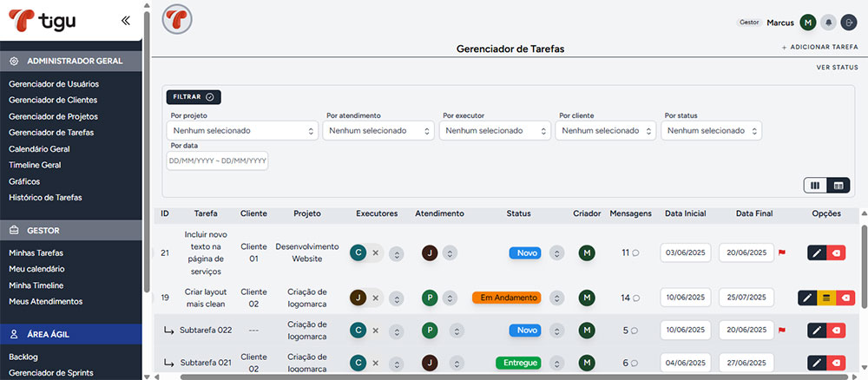The width and height of the screenshot is (868, 380).
Task: Change status dropdown for Em Andamento task
Action: click(557, 298)
